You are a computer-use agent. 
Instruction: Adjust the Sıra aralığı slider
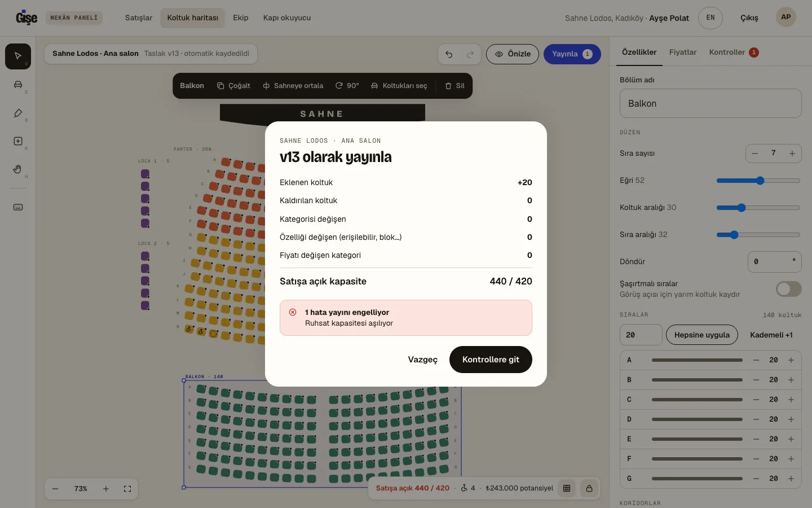tap(758, 235)
